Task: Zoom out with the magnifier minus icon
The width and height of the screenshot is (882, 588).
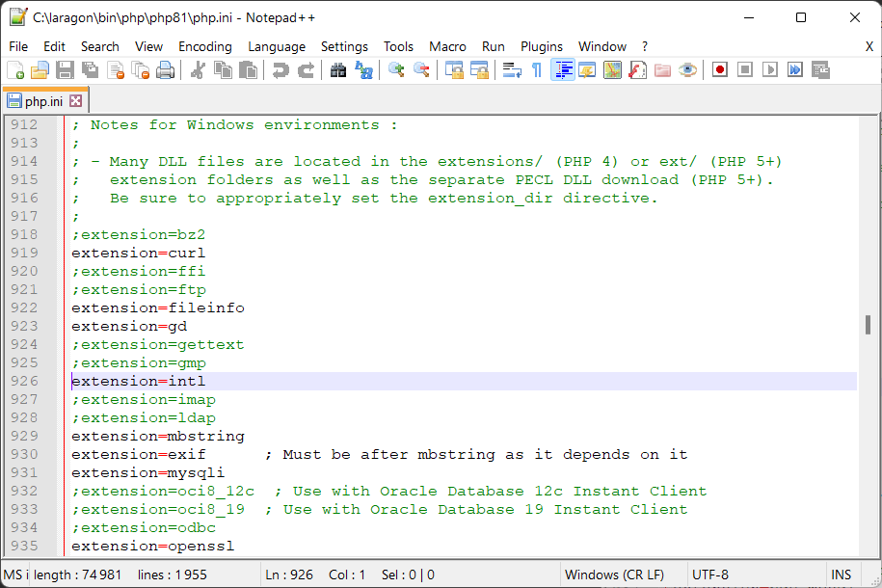Action: [x=421, y=70]
